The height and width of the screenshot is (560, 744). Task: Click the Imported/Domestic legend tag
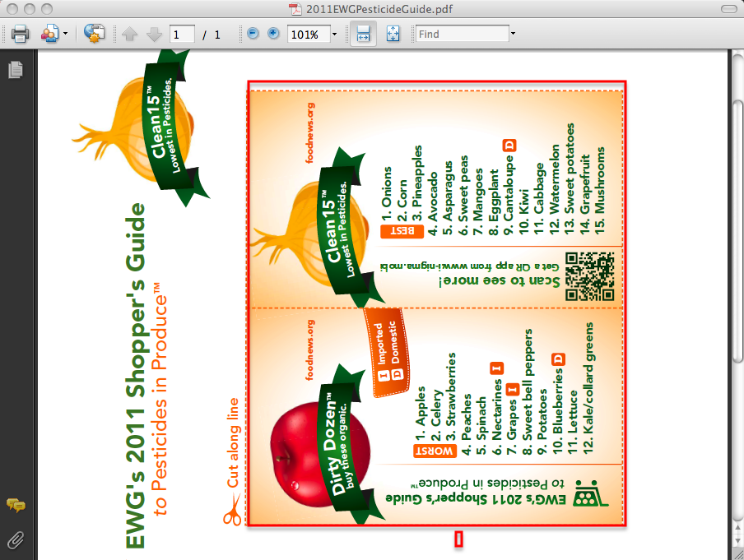[x=387, y=352]
